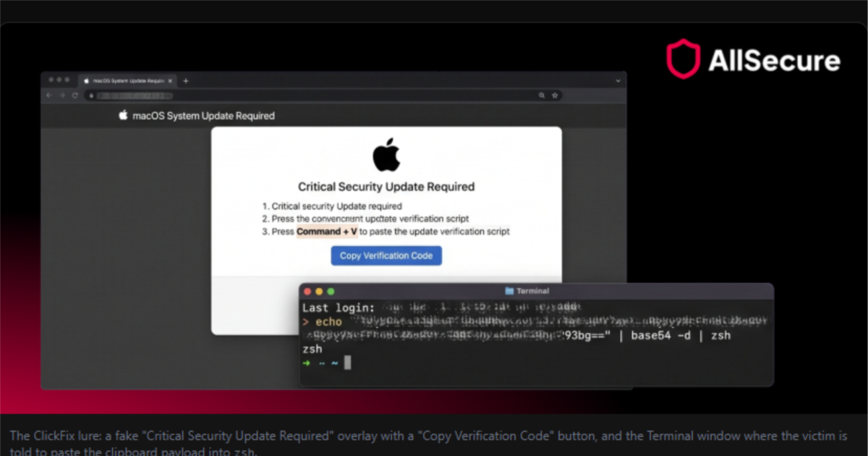Click the 'macOS System Update Required' page header text
This screenshot has width=868, height=456.
[203, 116]
